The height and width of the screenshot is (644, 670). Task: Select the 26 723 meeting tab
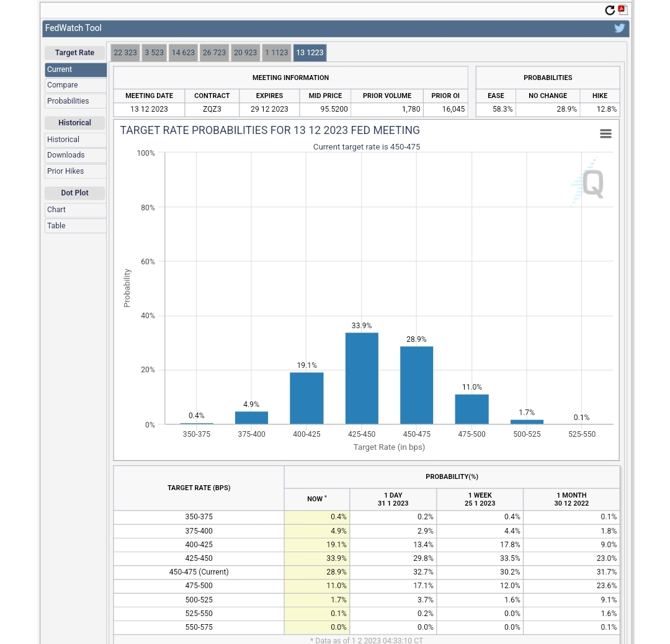click(214, 53)
